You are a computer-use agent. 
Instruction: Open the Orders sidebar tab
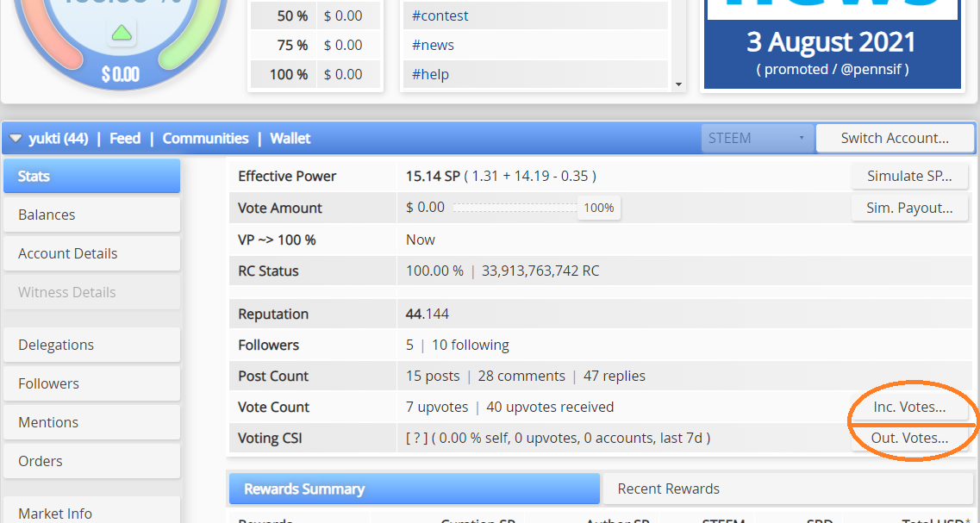pos(92,461)
